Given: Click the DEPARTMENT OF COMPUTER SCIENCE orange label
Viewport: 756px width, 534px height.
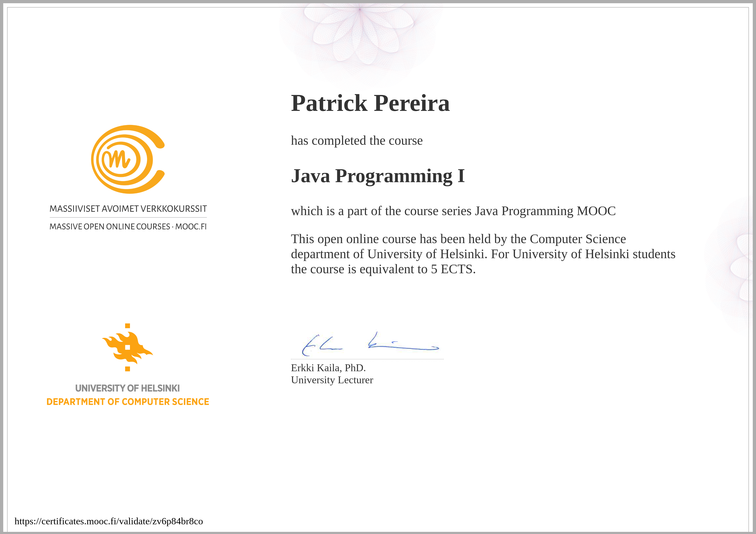Looking at the screenshot, I should 128,402.
